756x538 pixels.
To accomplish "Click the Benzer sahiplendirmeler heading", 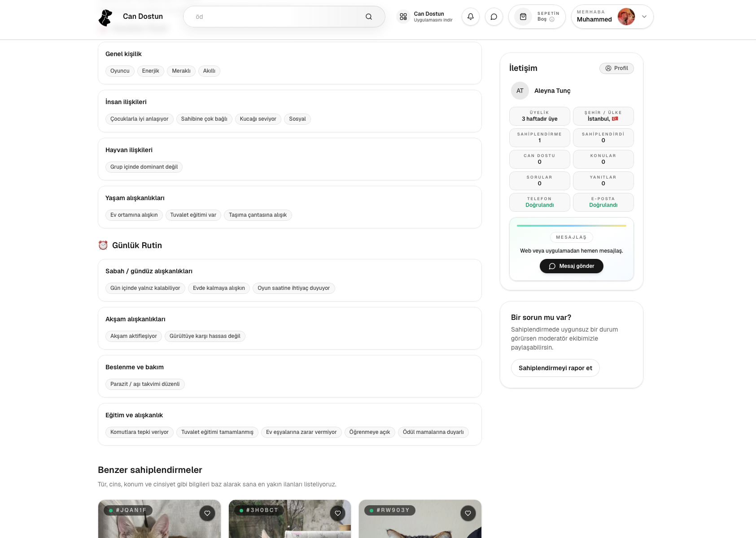I will (x=150, y=470).
